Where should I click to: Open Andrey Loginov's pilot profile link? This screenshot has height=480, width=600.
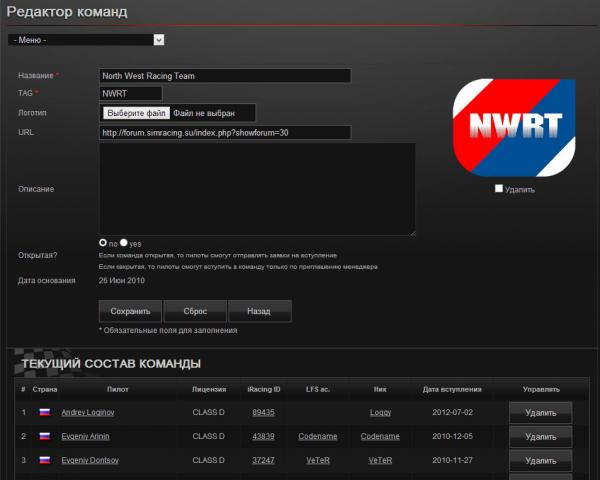point(89,412)
